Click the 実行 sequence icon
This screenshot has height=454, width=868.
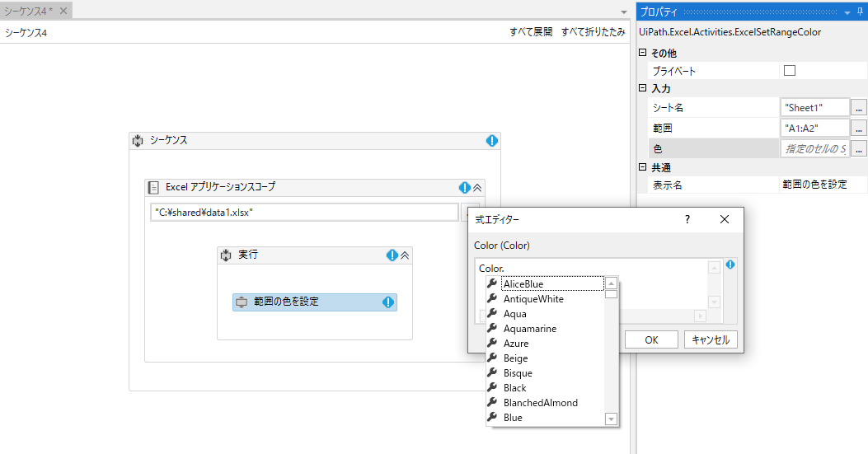[x=226, y=255]
